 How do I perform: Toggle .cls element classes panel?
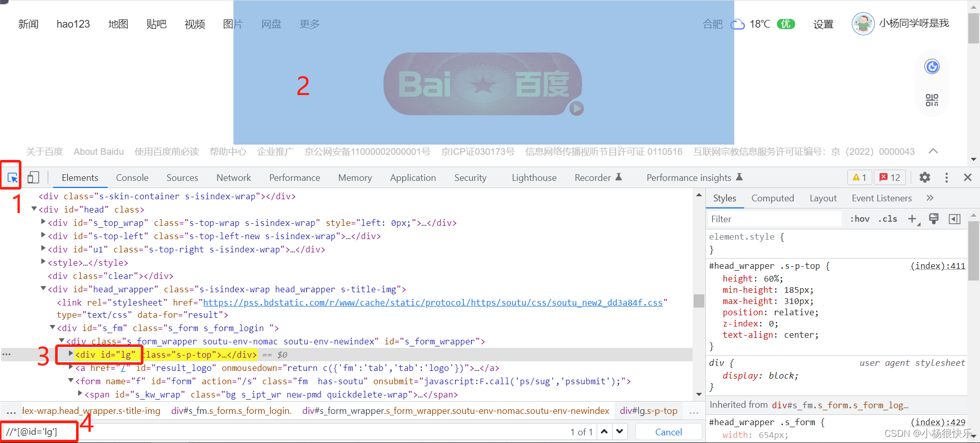[x=888, y=219]
